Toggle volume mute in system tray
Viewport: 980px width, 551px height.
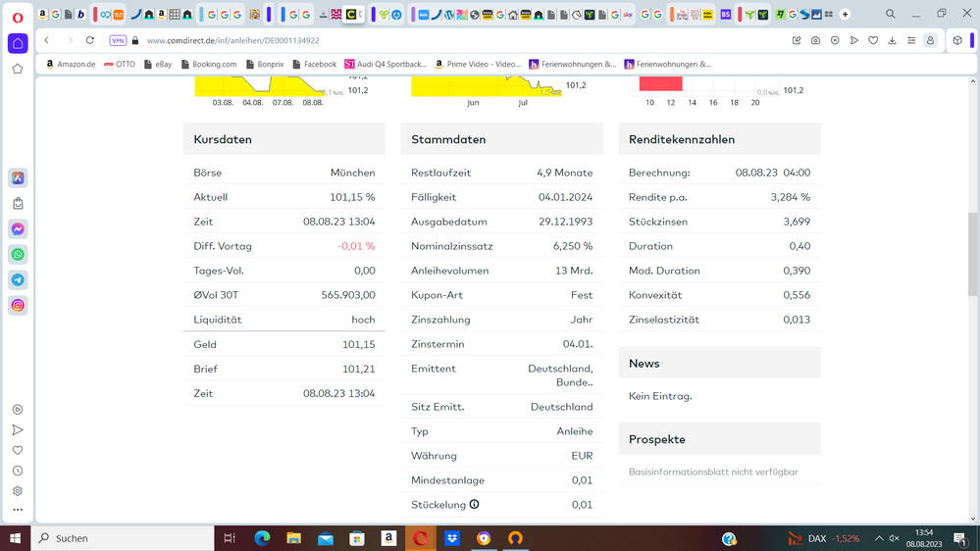pyautogui.click(x=894, y=538)
